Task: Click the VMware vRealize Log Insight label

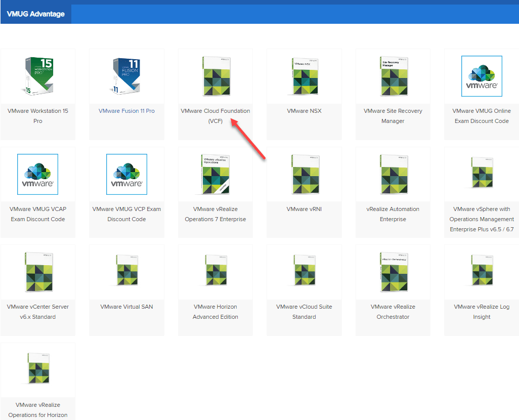Action: (x=481, y=312)
